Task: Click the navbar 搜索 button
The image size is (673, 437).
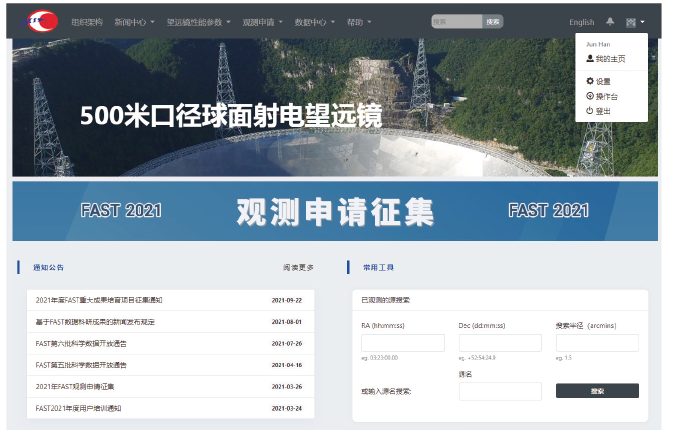Action: (x=493, y=21)
